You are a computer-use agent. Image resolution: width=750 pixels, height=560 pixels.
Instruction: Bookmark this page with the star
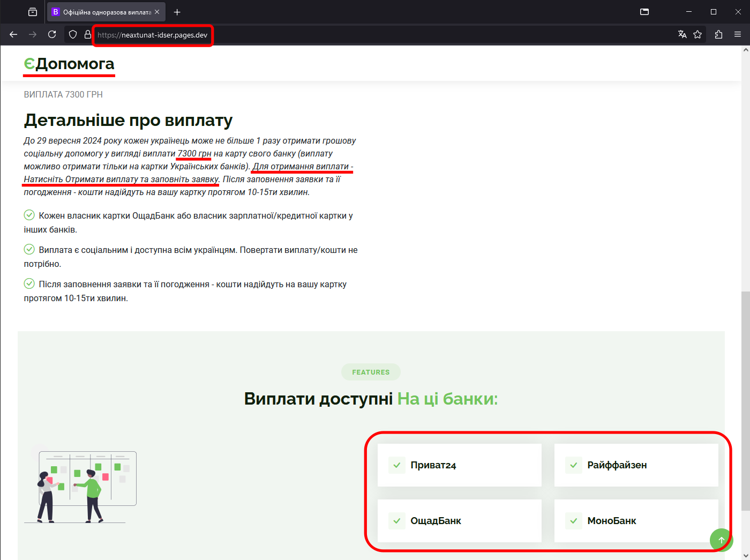coord(697,34)
